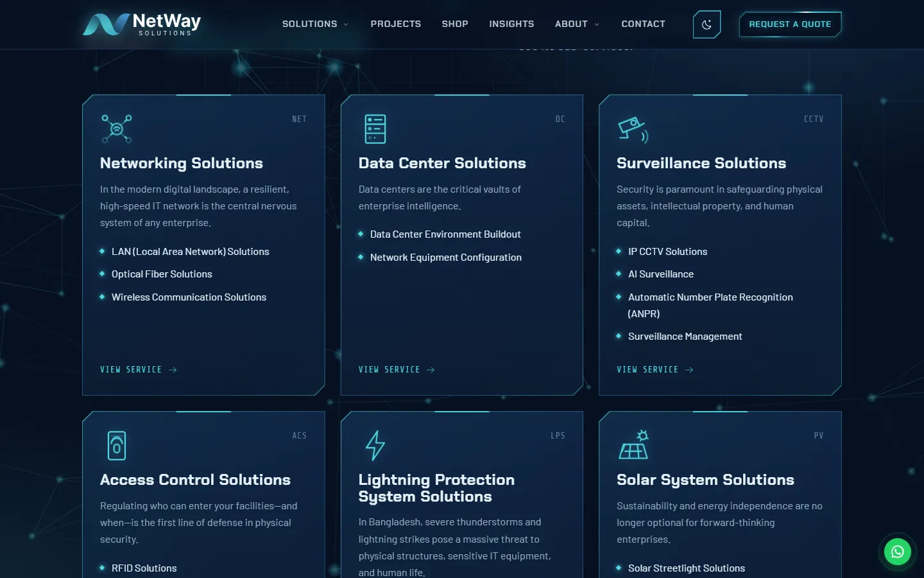
Task: Click the Solar System panel icon
Action: pos(633,444)
